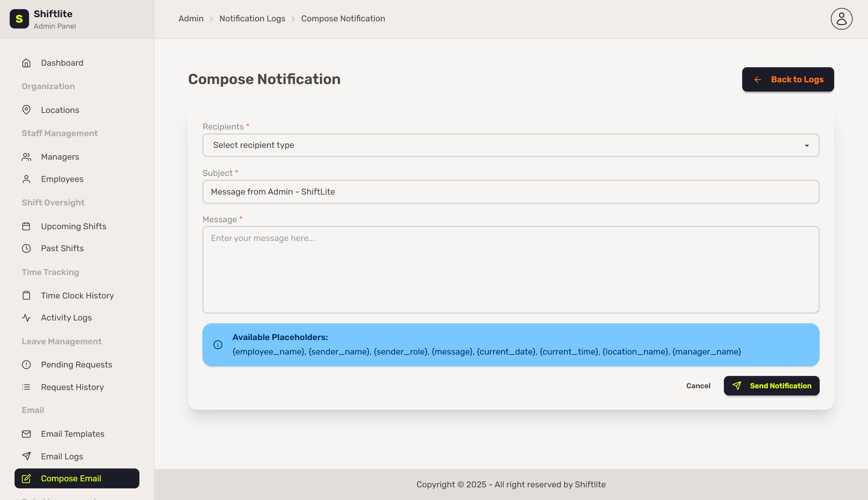Click the Locations pin icon
Image resolution: width=868 pixels, height=500 pixels.
(27, 110)
